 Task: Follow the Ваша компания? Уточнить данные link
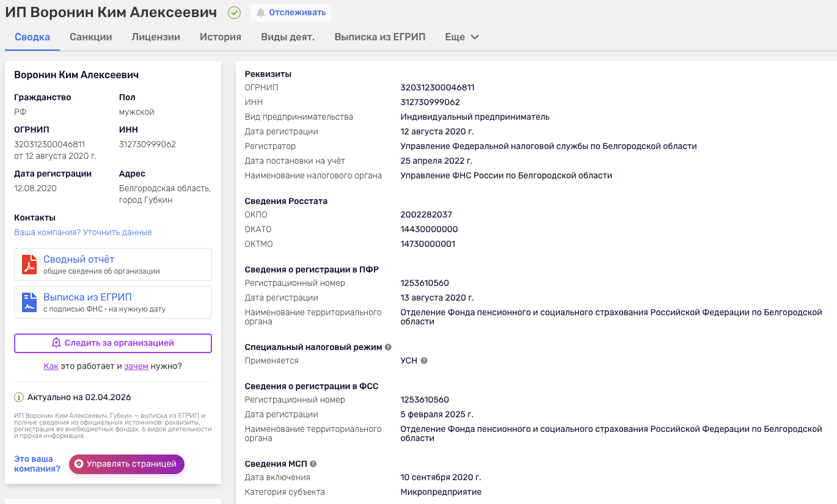point(83,232)
